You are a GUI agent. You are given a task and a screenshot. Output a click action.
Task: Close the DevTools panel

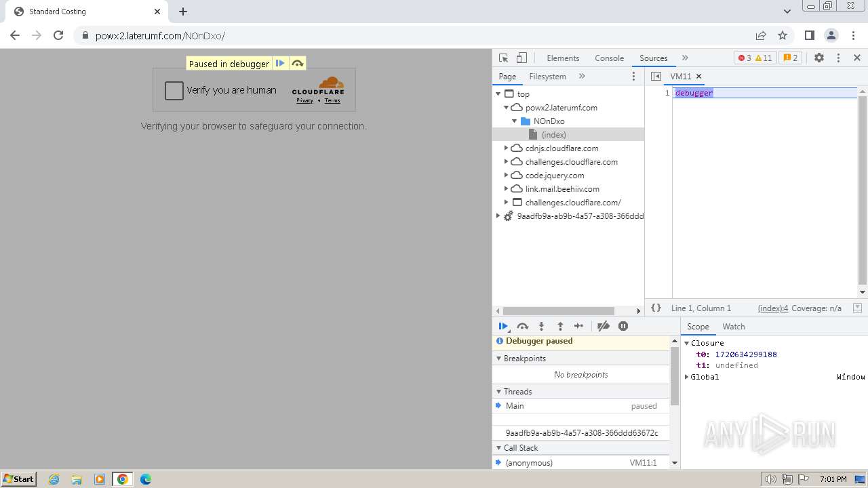857,58
